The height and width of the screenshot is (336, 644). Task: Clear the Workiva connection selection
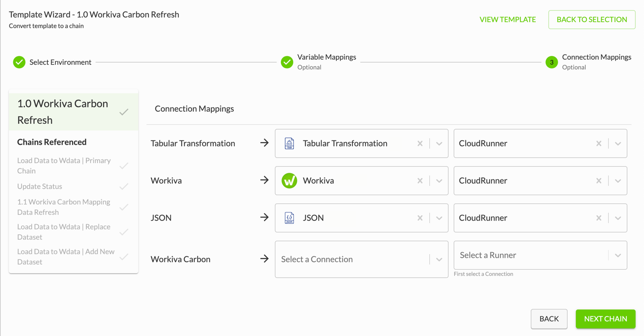(420, 180)
